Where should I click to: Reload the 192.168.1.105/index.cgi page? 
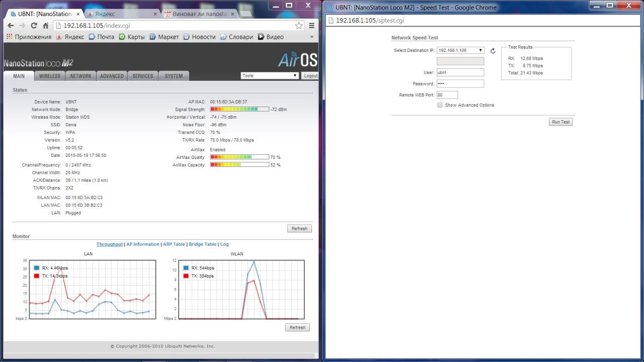point(34,26)
